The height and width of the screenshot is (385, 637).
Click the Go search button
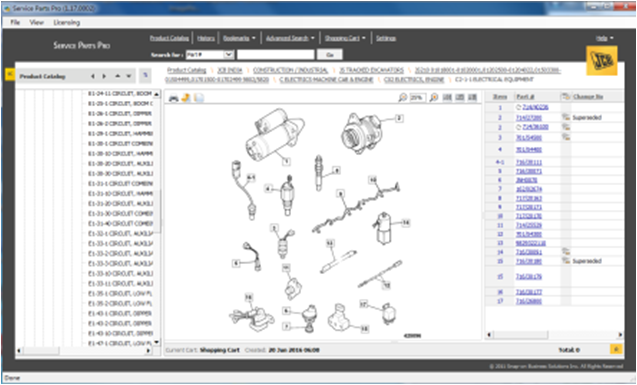(x=329, y=54)
